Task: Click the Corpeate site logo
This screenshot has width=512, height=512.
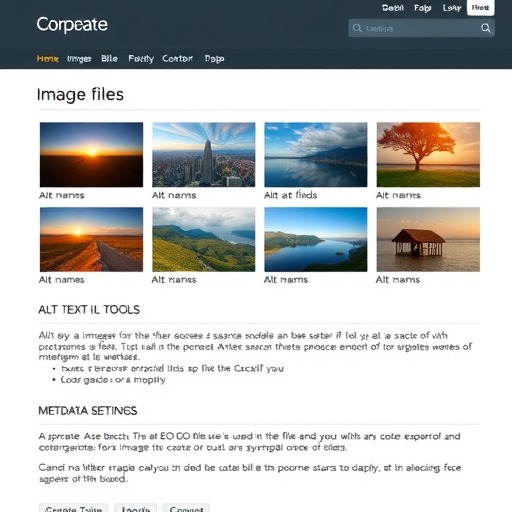Action: pos(72,25)
